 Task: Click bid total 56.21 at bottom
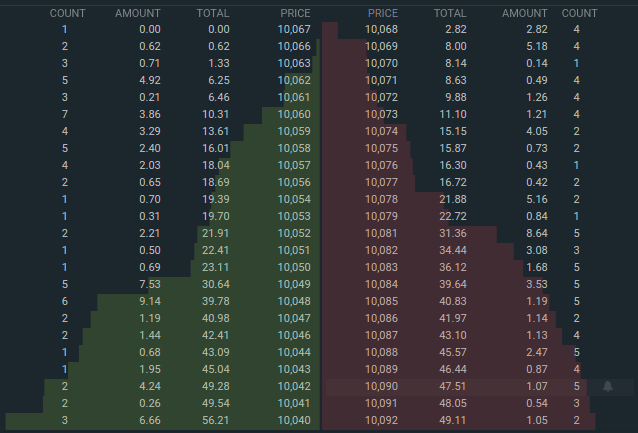(214, 420)
